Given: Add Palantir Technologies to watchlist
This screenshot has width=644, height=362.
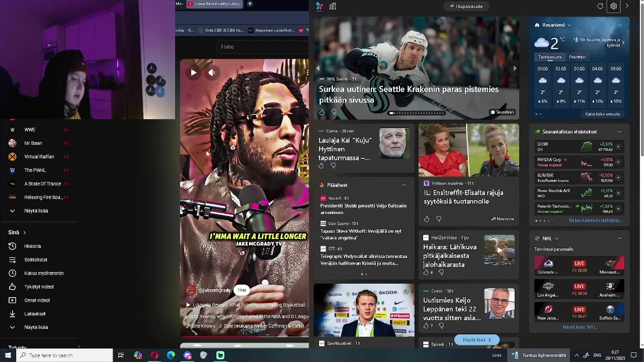Looking at the screenshot, I should 618,208.
